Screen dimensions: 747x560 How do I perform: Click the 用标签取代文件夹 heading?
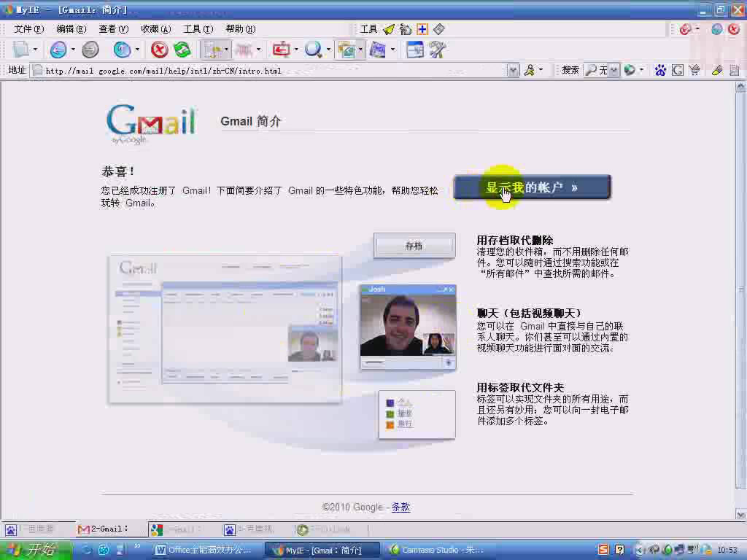520,387
